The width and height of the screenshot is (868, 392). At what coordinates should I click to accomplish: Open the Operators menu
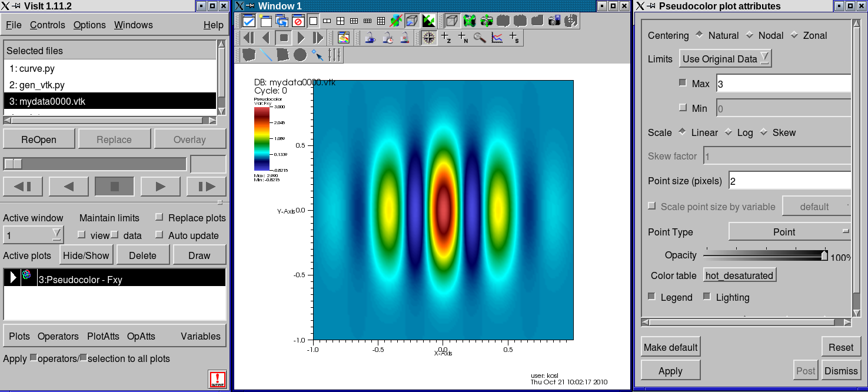click(58, 337)
